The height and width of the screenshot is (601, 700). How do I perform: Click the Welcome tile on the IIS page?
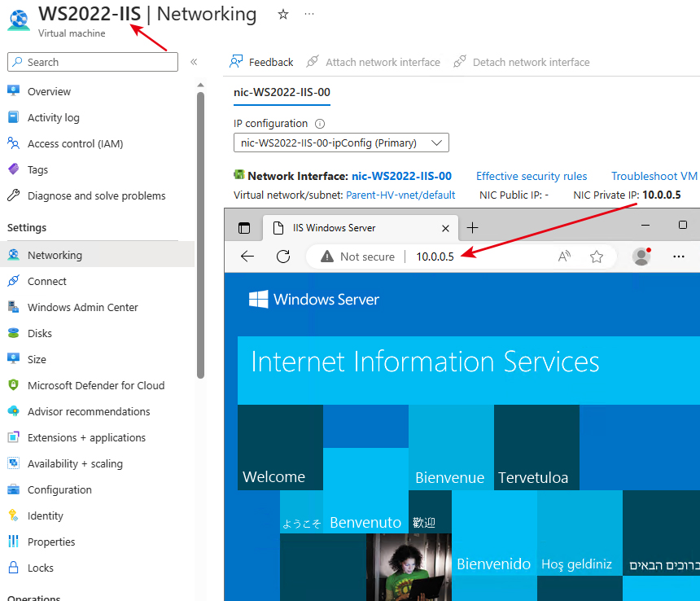280,447
